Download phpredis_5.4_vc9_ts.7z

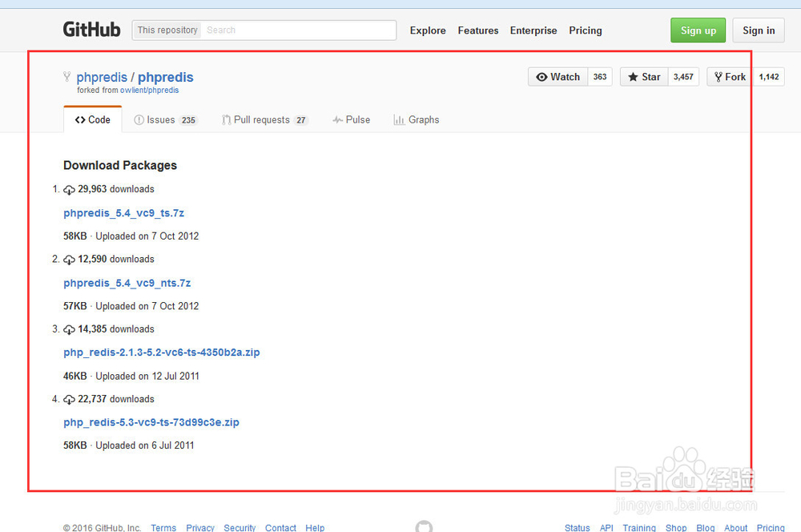tap(123, 213)
